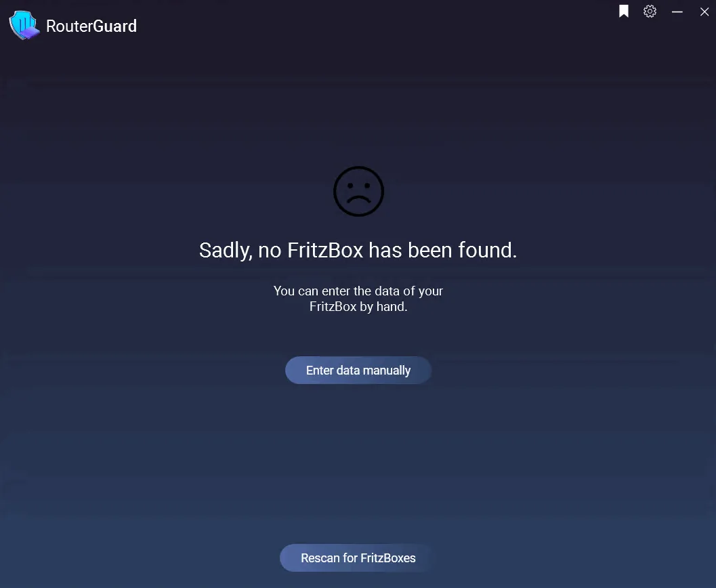
Task: Close the RouterGuard window
Action: tap(704, 12)
